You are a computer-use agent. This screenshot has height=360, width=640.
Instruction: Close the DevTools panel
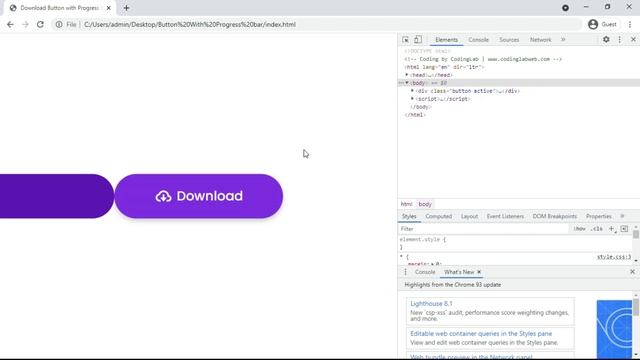pyautogui.click(x=633, y=40)
